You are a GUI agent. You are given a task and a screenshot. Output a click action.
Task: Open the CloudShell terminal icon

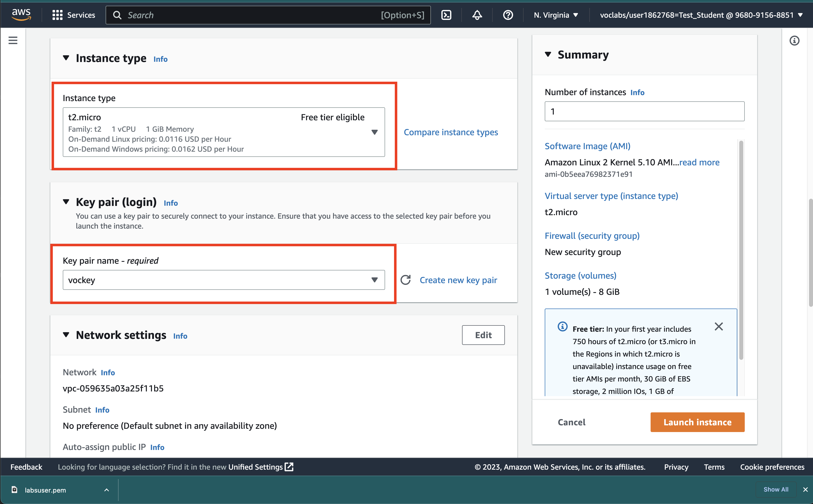446,15
